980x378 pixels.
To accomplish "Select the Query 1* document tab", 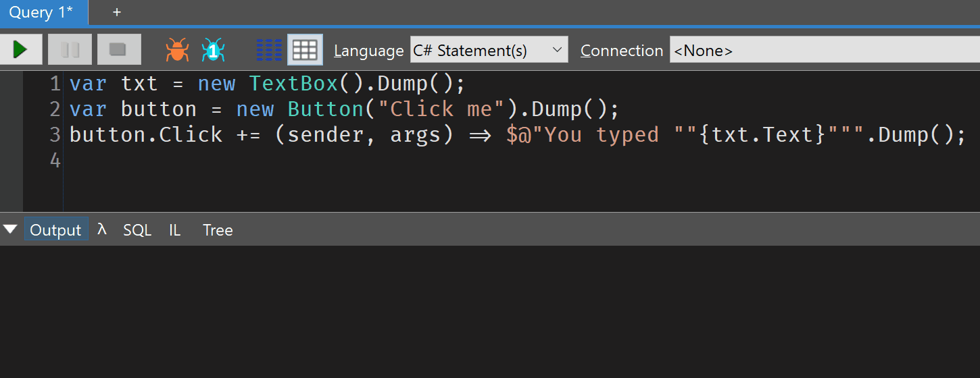I will point(42,12).
